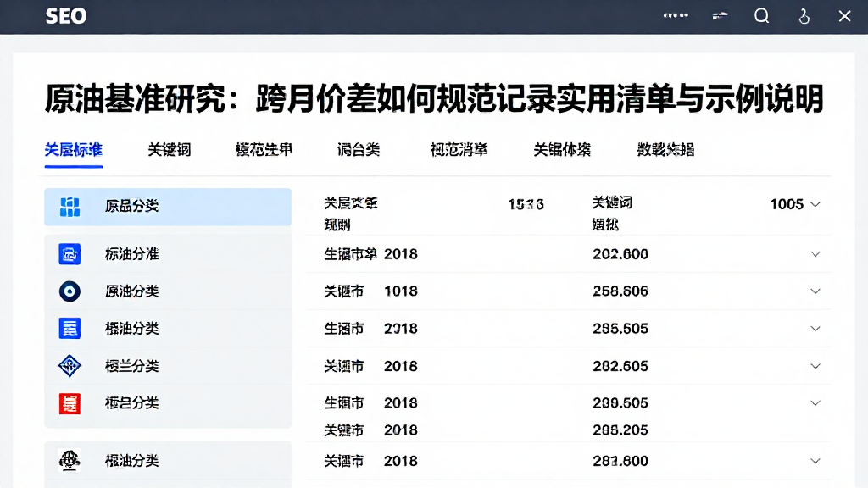
Task: Click the 1536 value in table header
Action: coord(526,205)
